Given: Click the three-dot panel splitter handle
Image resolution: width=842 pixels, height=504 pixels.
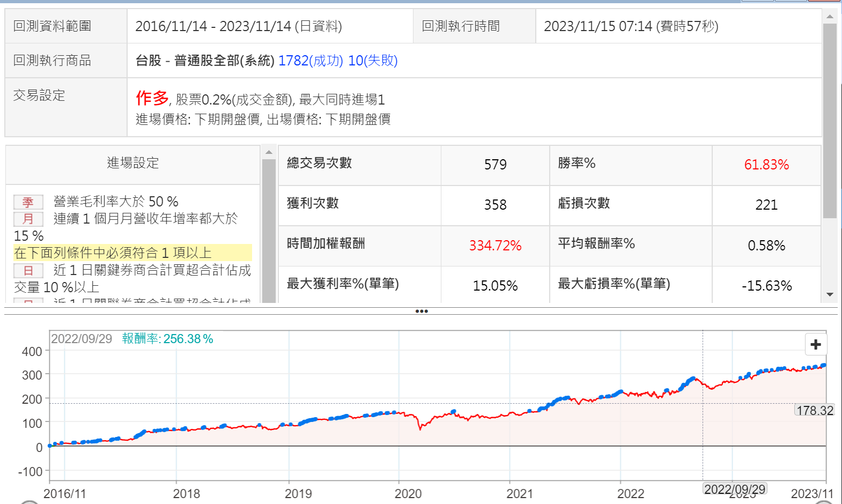Looking at the screenshot, I should click(421, 311).
